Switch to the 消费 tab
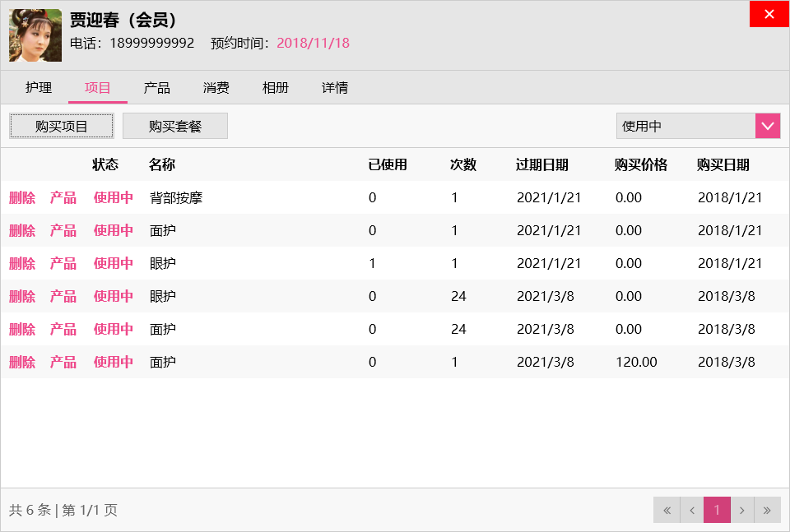This screenshot has width=790, height=532. click(x=216, y=87)
